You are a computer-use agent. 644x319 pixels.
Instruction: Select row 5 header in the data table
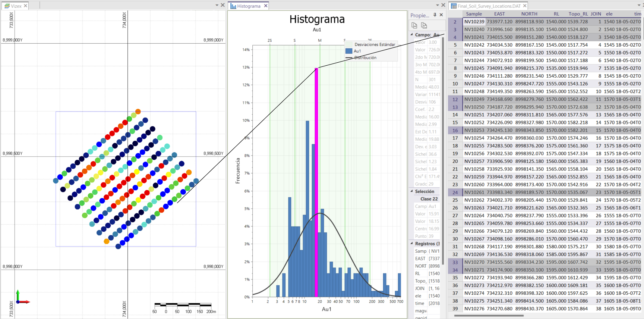pyautogui.click(x=455, y=45)
